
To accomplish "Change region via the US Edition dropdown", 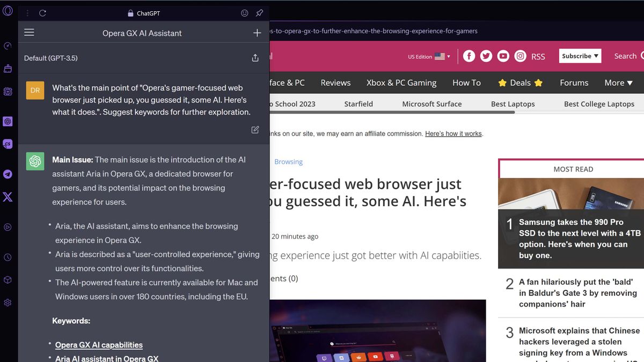I will point(428,56).
